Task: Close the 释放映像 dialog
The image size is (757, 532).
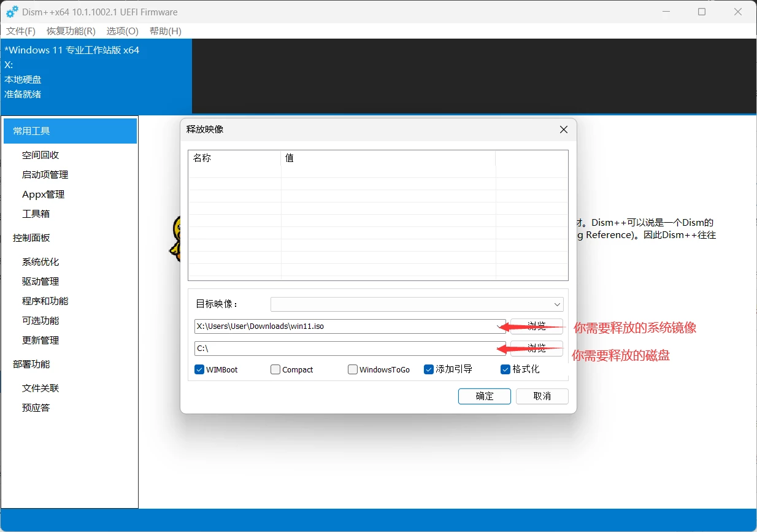Action: tap(564, 129)
